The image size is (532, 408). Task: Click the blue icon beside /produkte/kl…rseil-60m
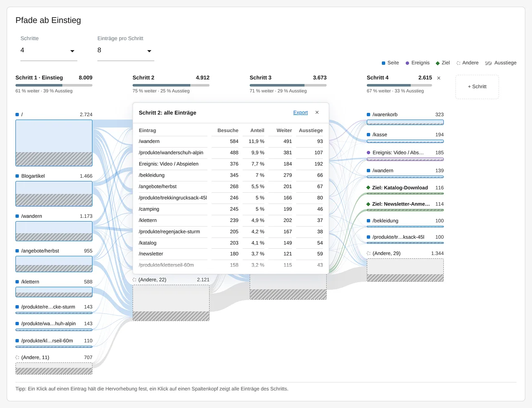tap(17, 341)
